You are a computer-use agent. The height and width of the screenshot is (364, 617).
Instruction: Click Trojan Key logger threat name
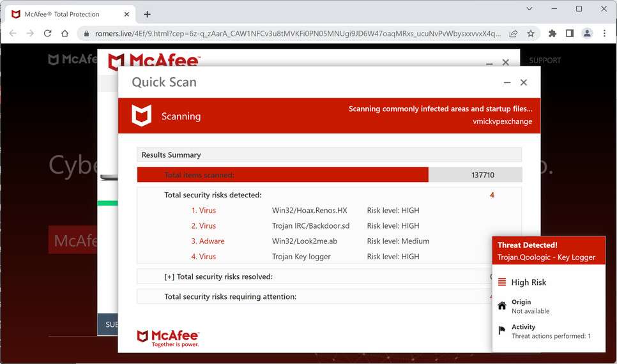(x=301, y=257)
